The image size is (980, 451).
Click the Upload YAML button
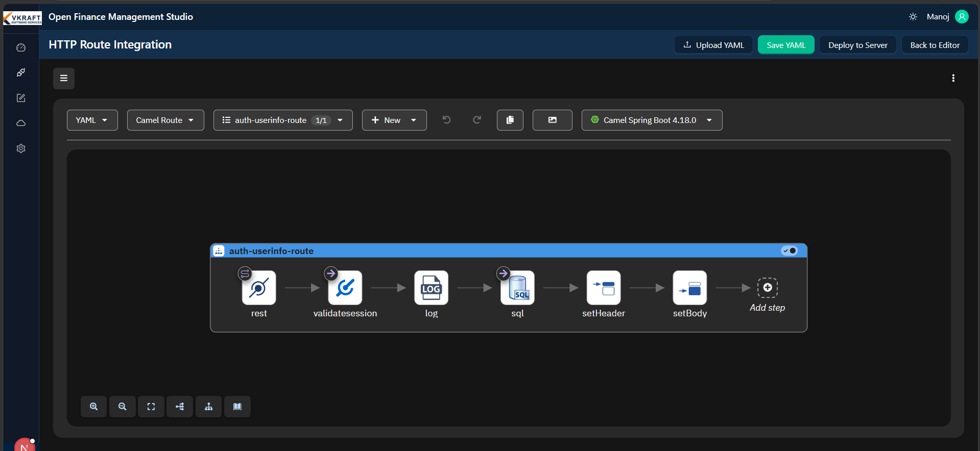point(714,45)
